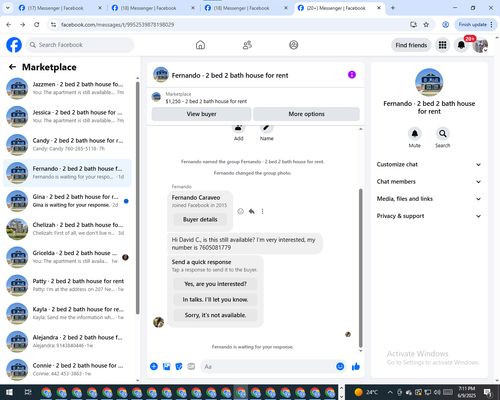
Task: Click the More options button
Action: 306,114
